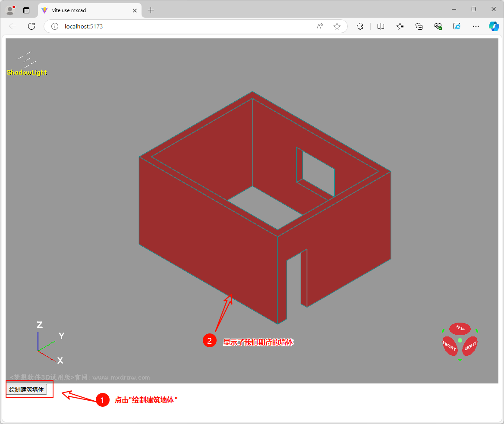Viewport: 504px width, 424px height.
Task: Minimize the browser window
Action: (x=454, y=9)
